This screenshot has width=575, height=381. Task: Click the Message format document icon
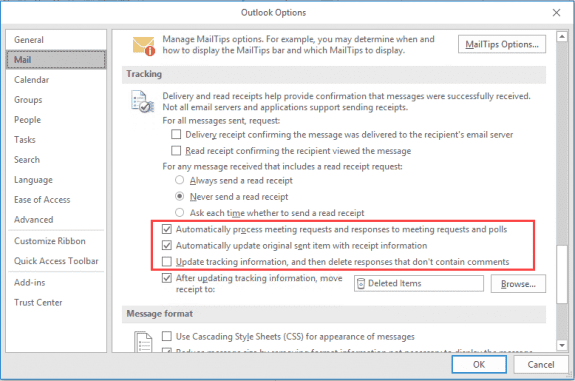click(143, 341)
